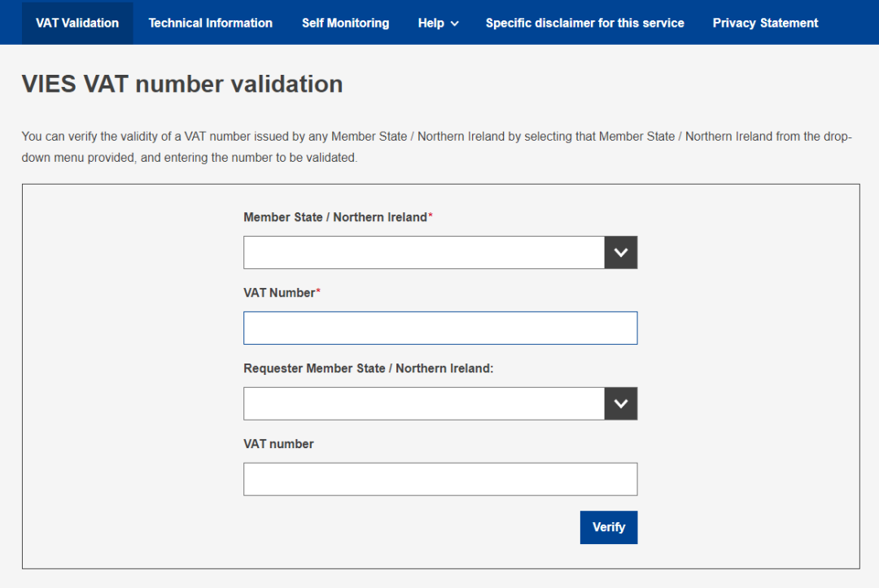The width and height of the screenshot is (879, 588).
Task: Click the "Requester Member State / Northern Ireland:" label
Action: (368, 368)
